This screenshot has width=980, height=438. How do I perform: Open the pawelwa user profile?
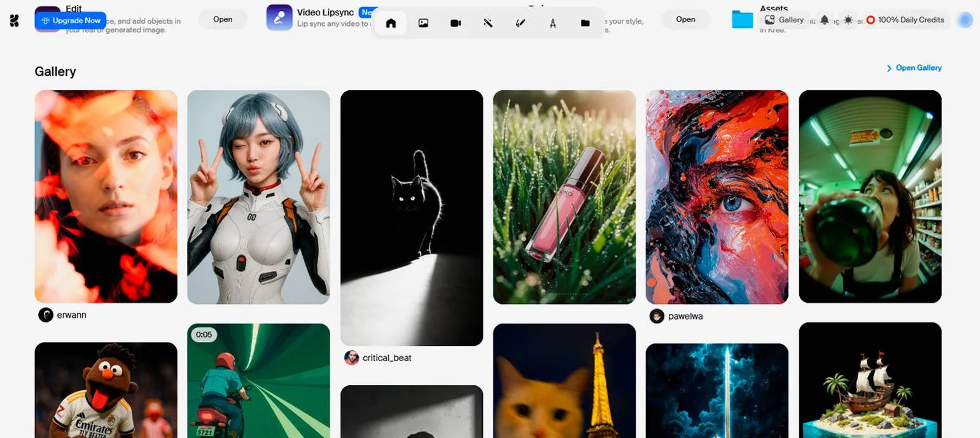[x=685, y=316]
